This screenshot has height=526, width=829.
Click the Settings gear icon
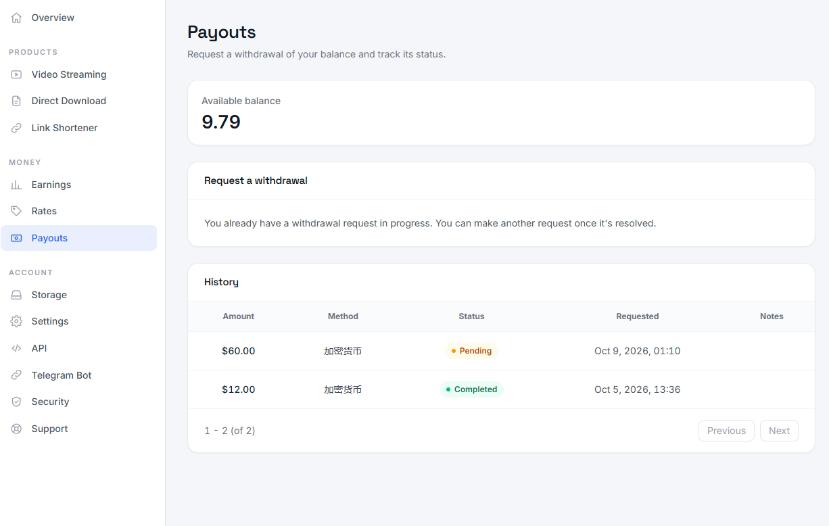(16, 321)
